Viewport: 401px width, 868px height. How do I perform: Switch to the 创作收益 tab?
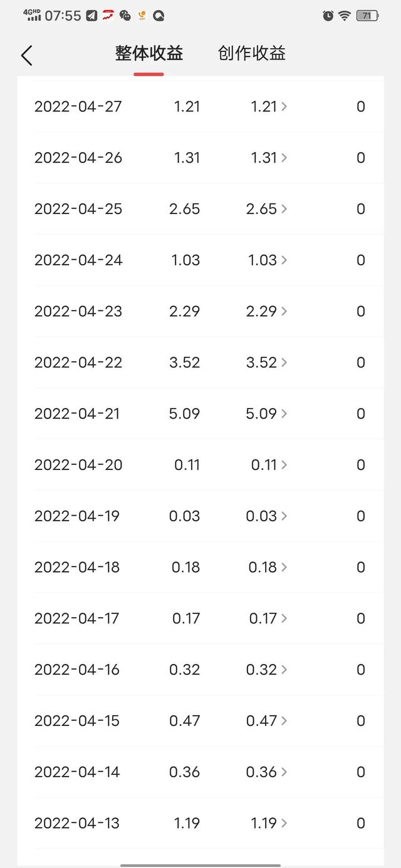coord(252,54)
